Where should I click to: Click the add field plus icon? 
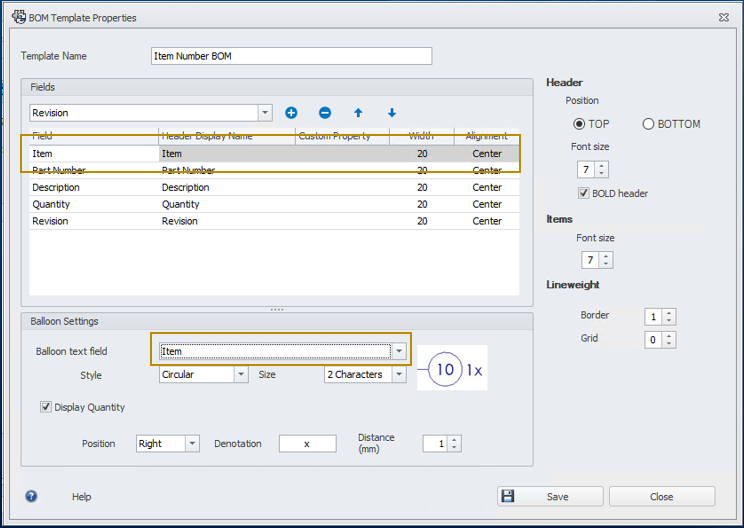[x=291, y=112]
